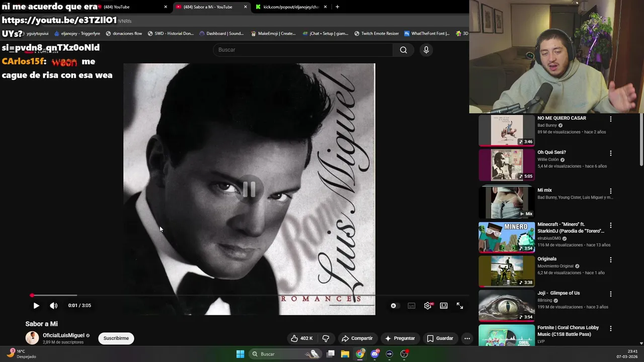644x362 pixels.
Task: Open MakeEmoji Create bookmark
Action: pyautogui.click(x=273, y=34)
